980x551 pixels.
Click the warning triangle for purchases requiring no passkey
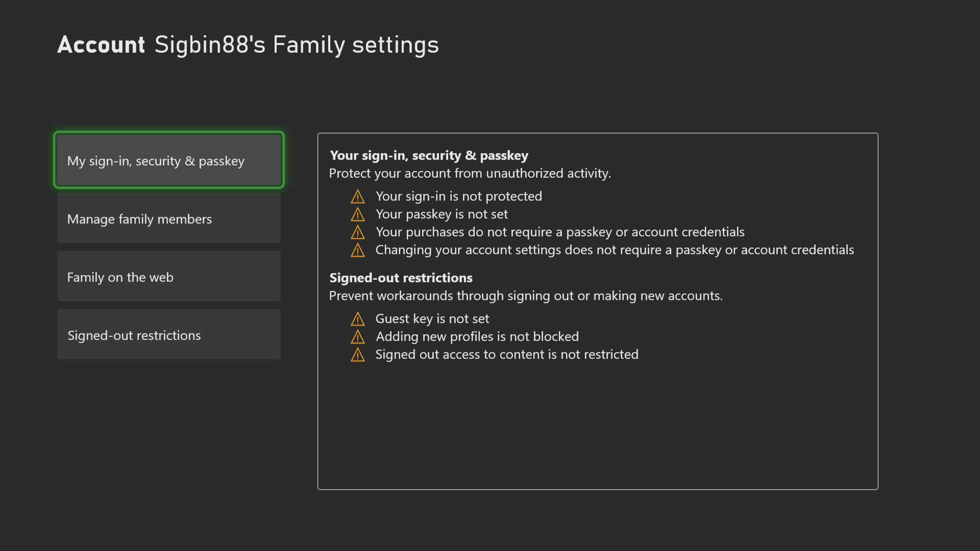click(x=358, y=232)
